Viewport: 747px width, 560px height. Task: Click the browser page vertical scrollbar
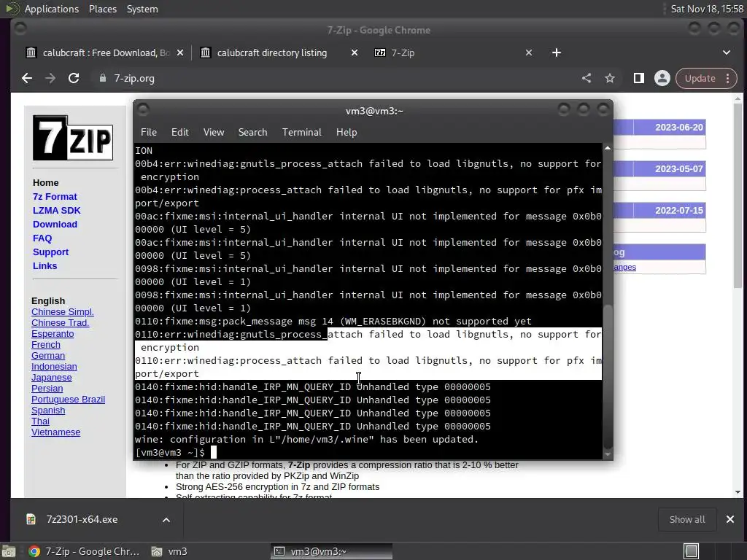[x=738, y=195]
